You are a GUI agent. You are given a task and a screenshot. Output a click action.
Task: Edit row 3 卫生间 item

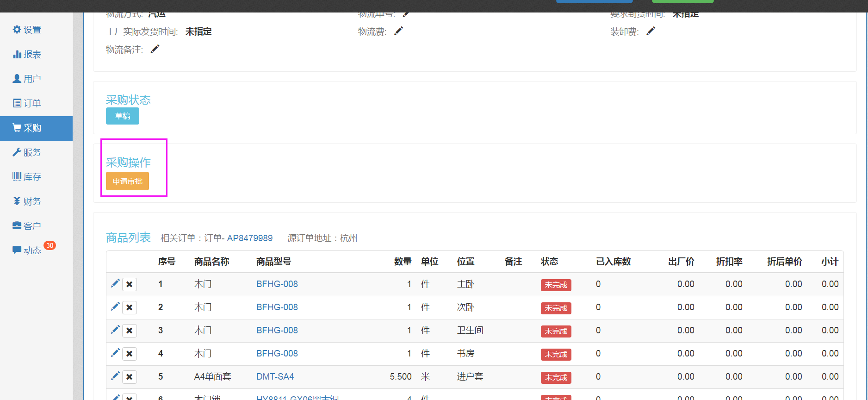115,330
